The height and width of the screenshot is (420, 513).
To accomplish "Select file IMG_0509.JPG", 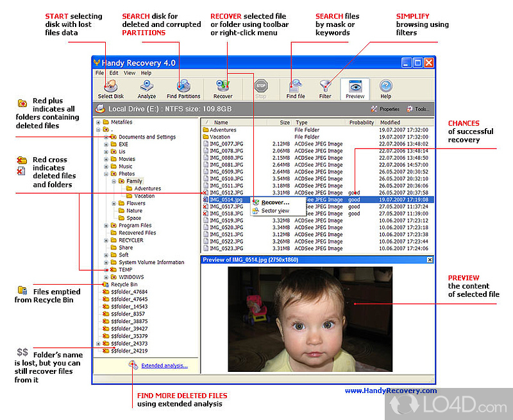I will pyautogui.click(x=226, y=172).
